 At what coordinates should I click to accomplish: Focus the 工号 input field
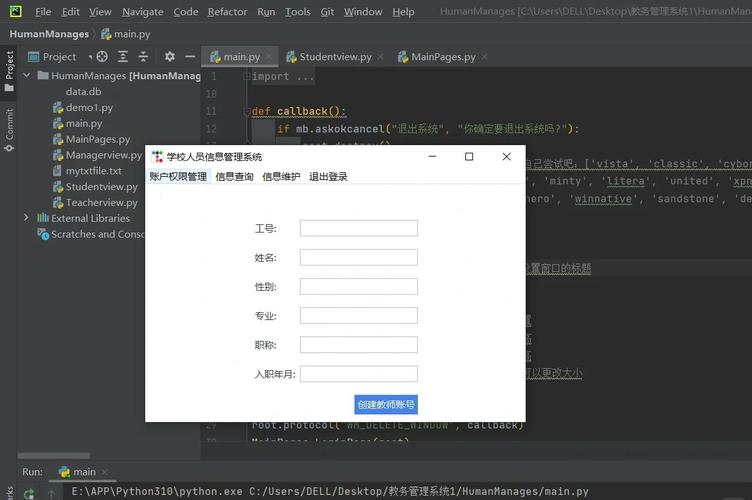tap(359, 228)
